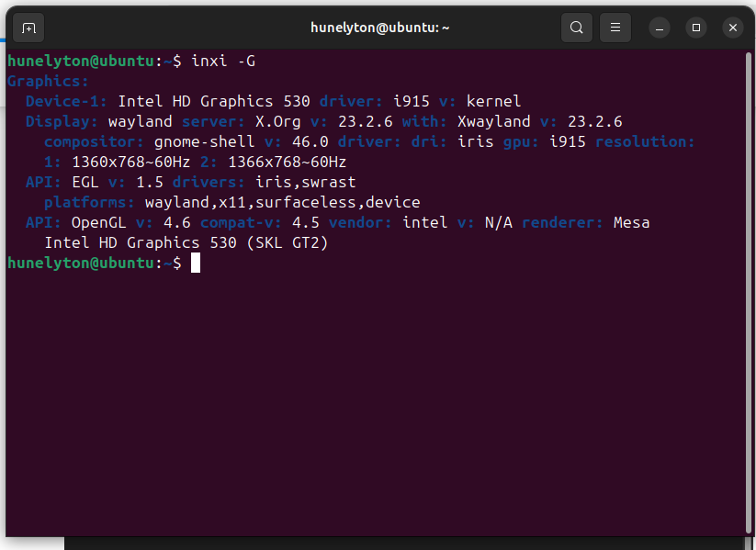The height and width of the screenshot is (550, 756).
Task: Click the '46.0' version value
Action: tap(310, 142)
